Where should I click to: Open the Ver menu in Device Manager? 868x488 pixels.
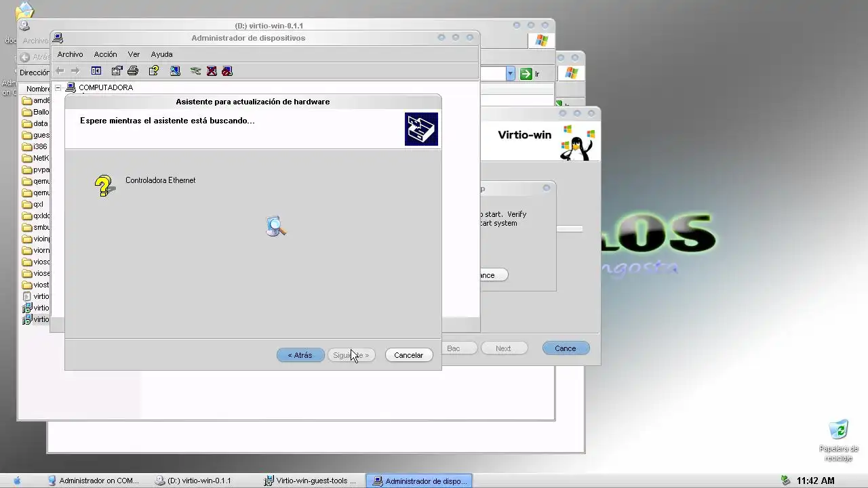click(134, 54)
